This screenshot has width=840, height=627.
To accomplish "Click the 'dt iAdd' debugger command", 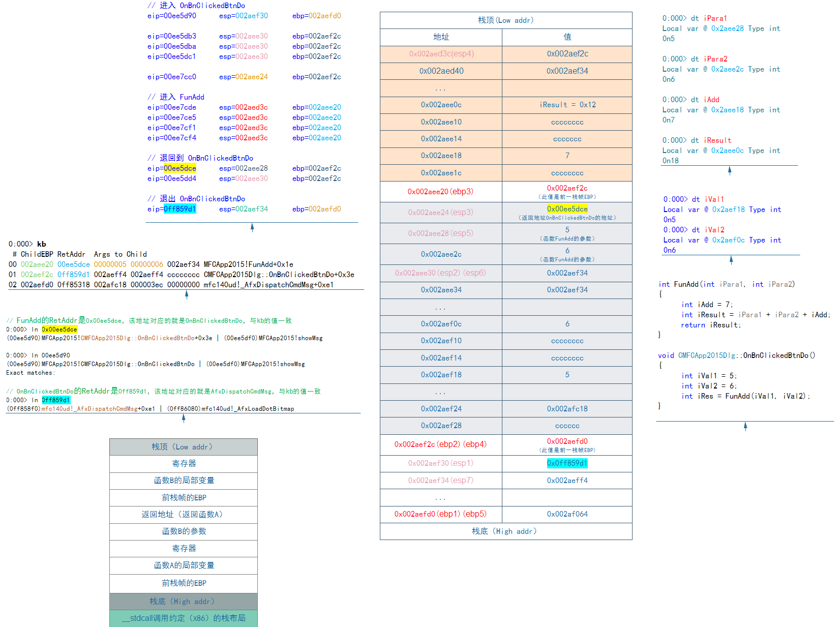I will tap(705, 100).
